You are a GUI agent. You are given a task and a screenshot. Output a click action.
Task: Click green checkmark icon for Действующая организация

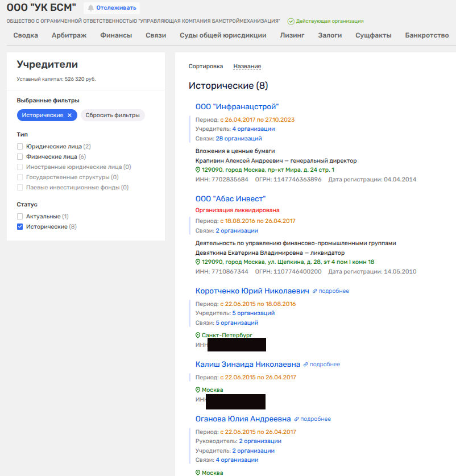[291, 21]
